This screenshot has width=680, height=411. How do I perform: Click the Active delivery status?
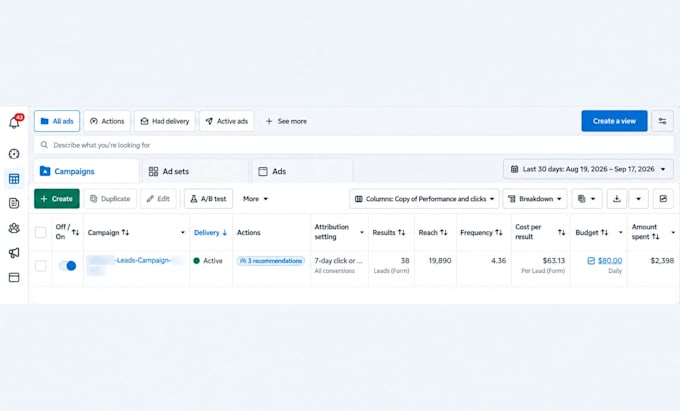coord(208,261)
